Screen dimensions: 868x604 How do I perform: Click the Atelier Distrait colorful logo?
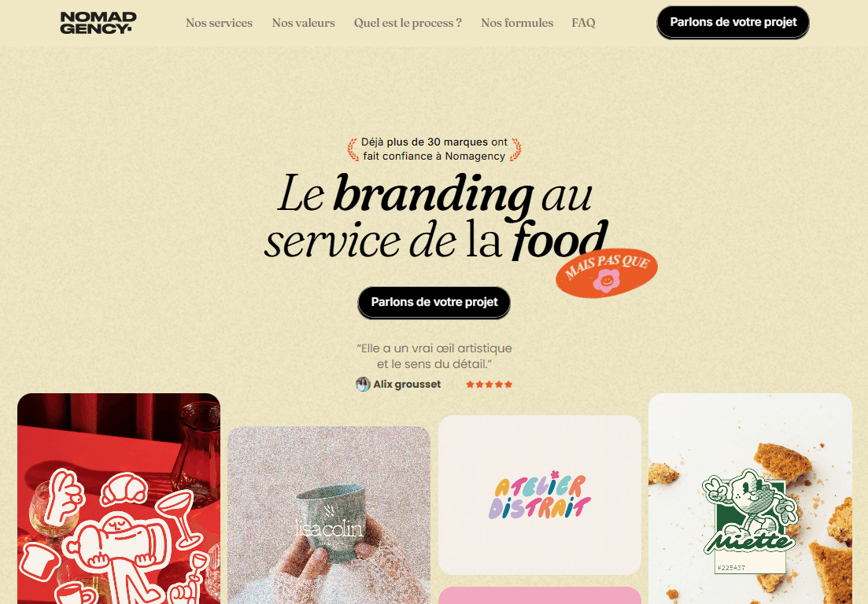coord(540,495)
